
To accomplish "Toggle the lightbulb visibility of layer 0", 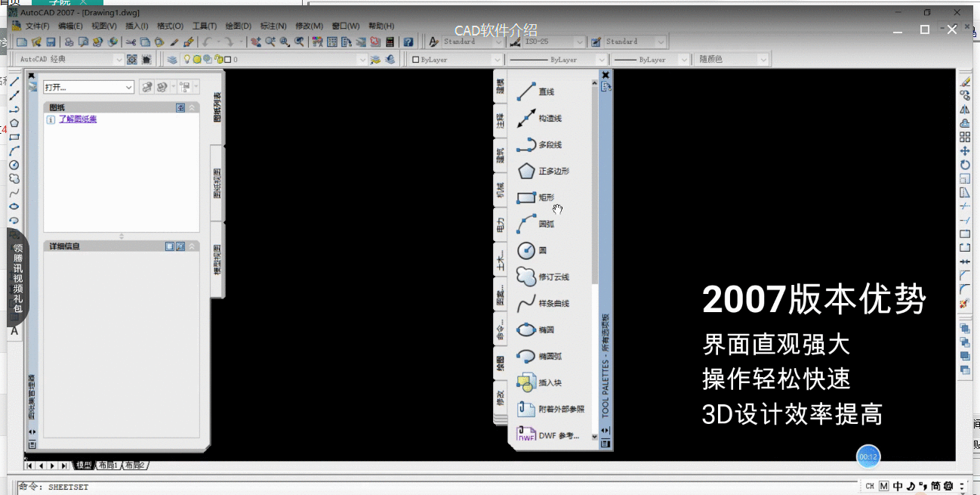I will point(186,59).
